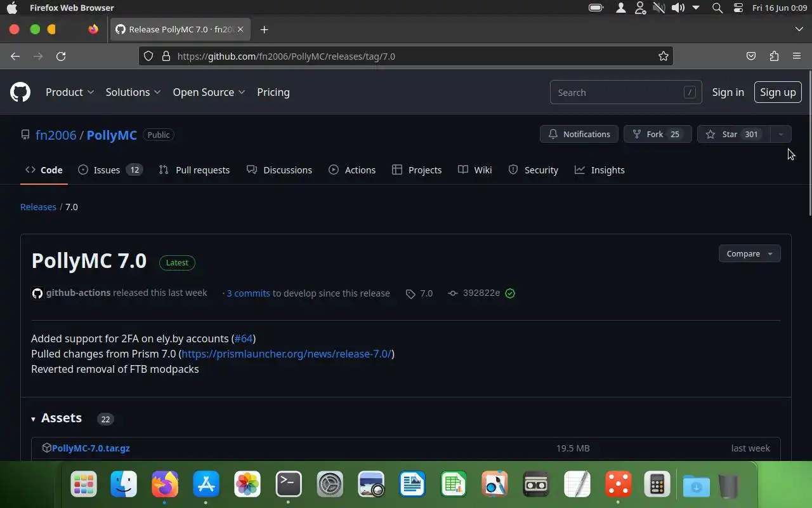Open the Apple menu
The height and width of the screenshot is (508, 812).
(12, 8)
